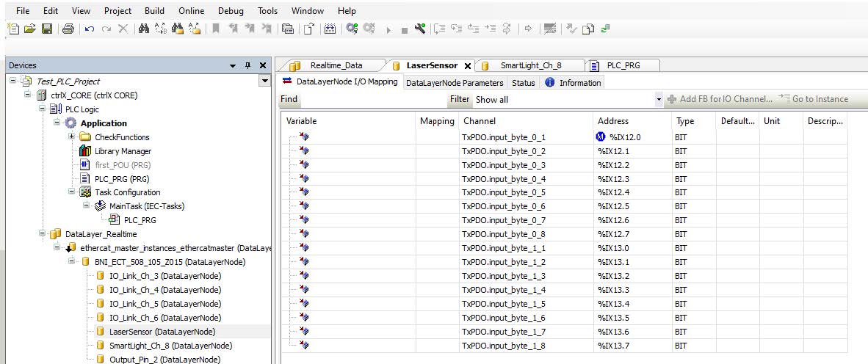This screenshot has height=364, width=868.
Task: Click the wrench icon in the toolbar
Action: click(x=419, y=29)
